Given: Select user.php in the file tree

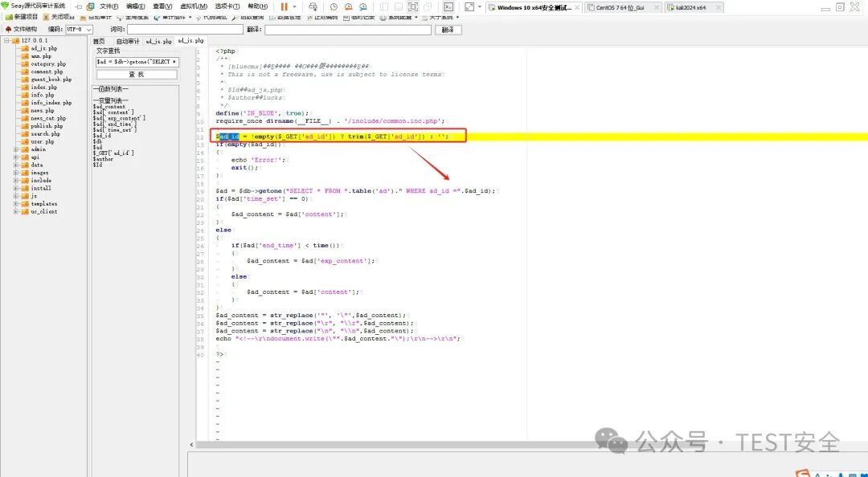Looking at the screenshot, I should pyautogui.click(x=42, y=141).
